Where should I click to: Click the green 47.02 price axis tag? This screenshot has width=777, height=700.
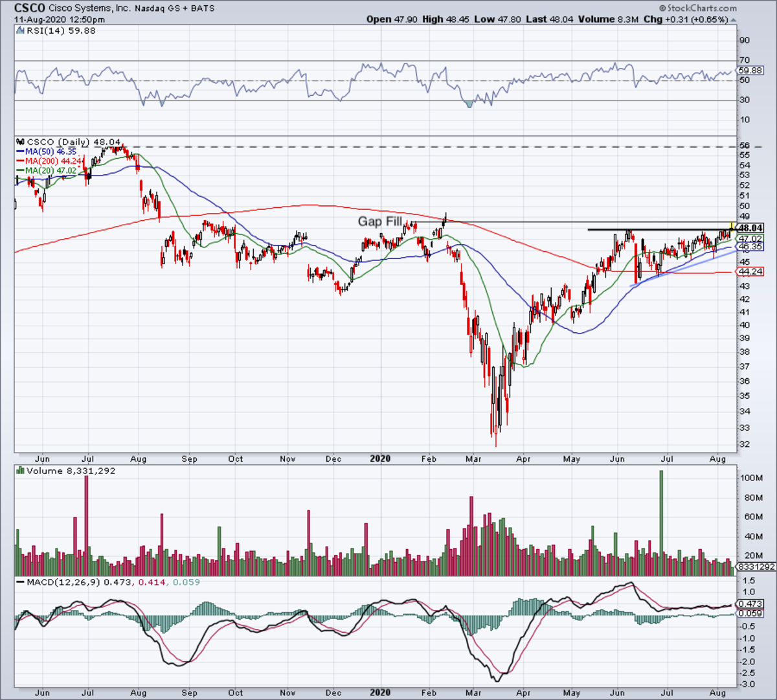[750, 238]
